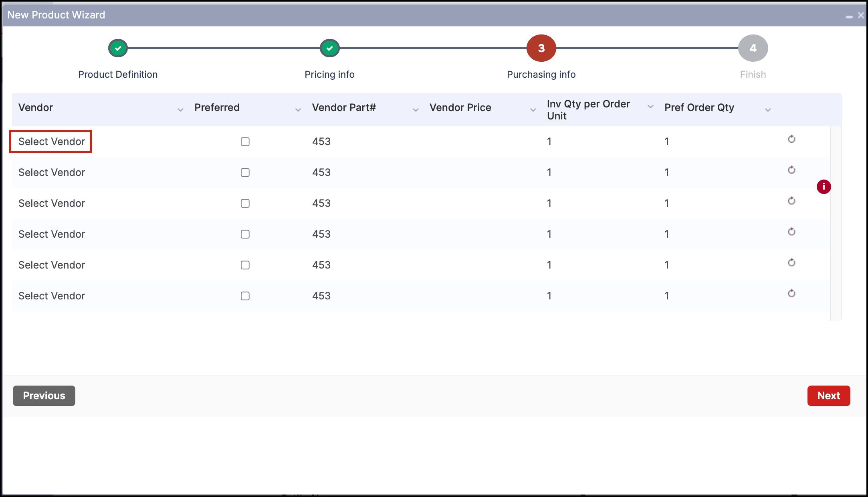
Task: Click the refresh icon in the second vendor row
Action: (x=791, y=170)
